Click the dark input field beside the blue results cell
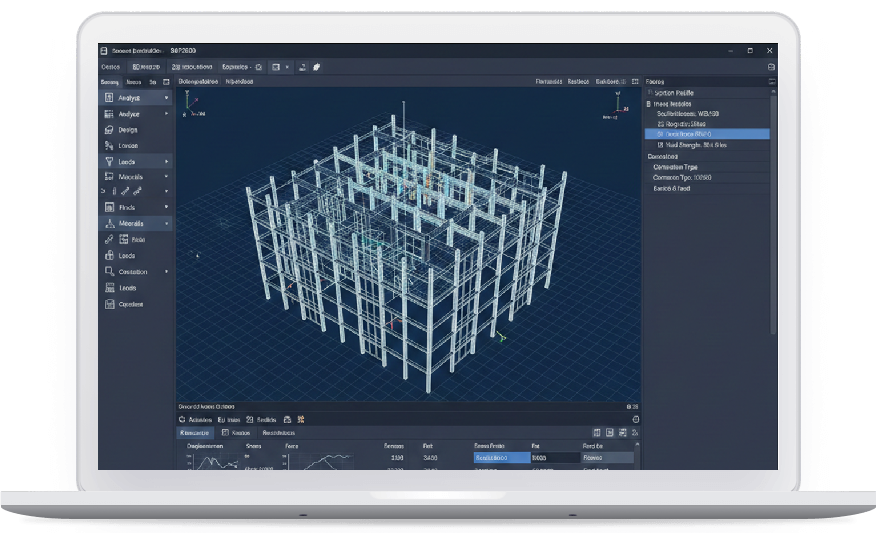876x533 pixels. pyautogui.click(x=555, y=458)
